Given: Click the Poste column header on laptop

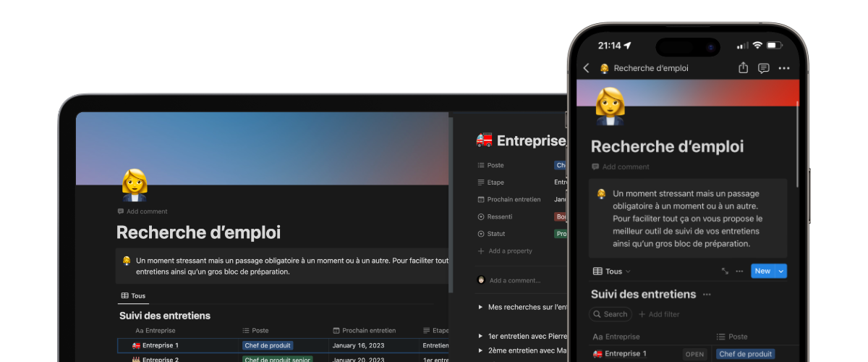Looking at the screenshot, I should pyautogui.click(x=255, y=330).
